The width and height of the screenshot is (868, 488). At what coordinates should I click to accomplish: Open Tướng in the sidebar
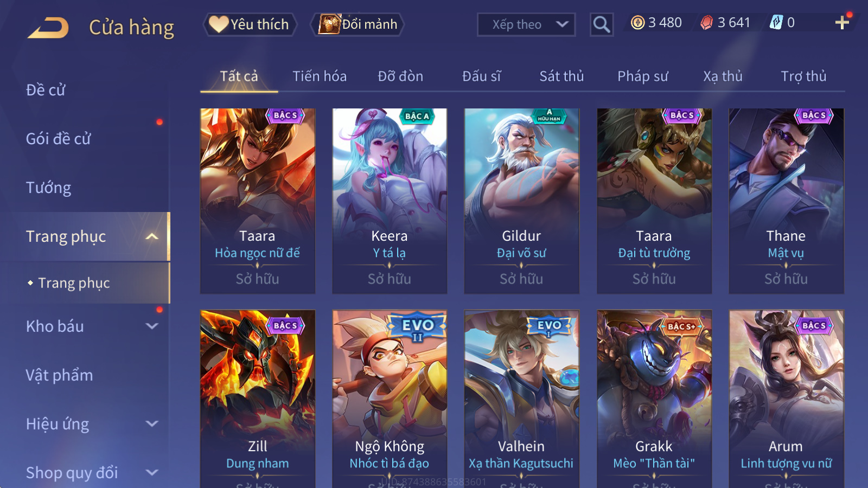click(x=49, y=188)
